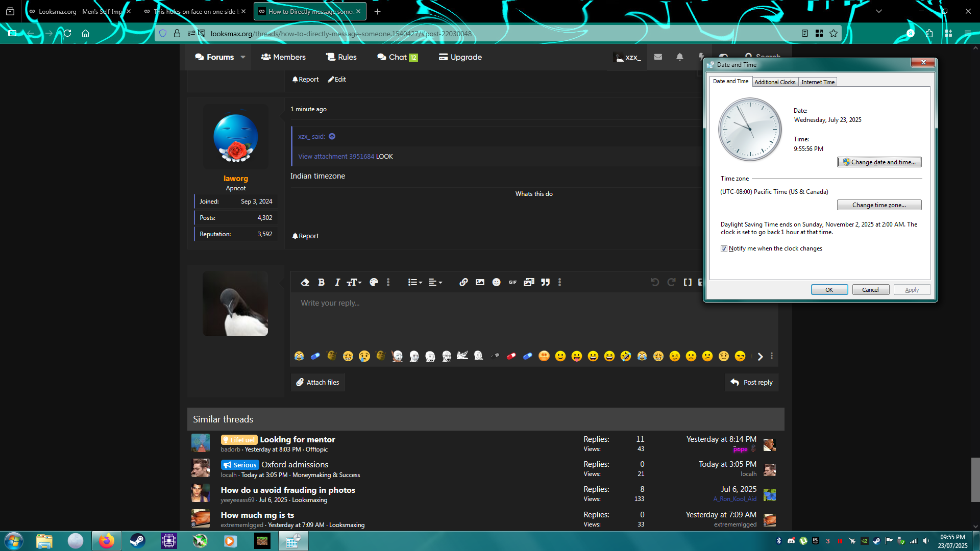Click the undo arrow in editor

click(x=655, y=282)
